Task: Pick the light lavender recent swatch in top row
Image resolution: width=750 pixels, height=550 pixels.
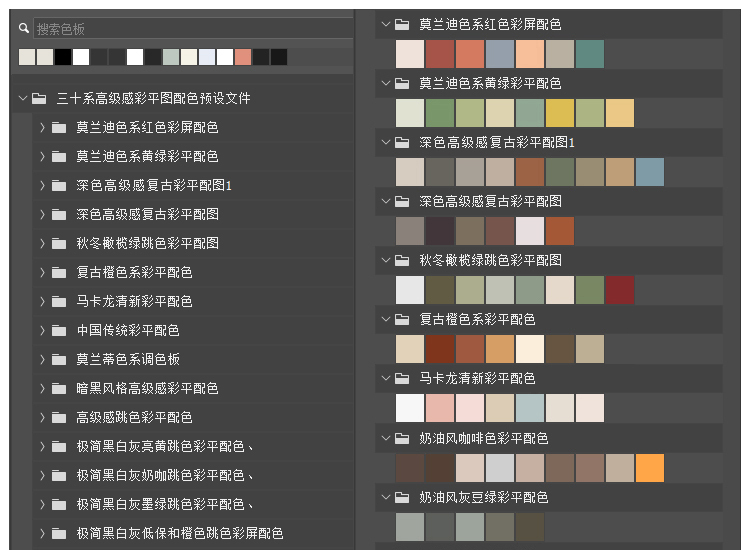Action: [207, 57]
